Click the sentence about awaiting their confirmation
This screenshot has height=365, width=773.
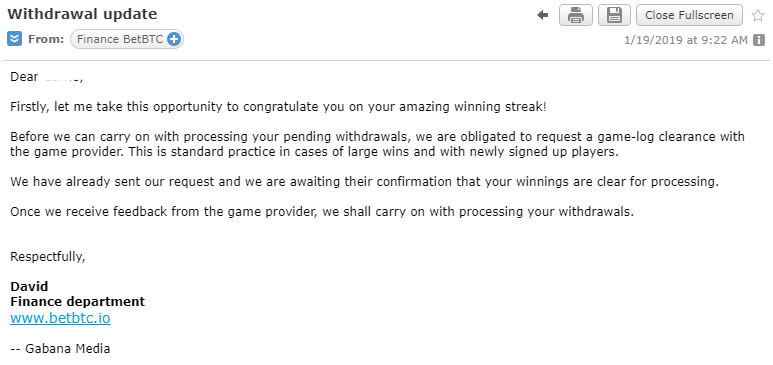(364, 182)
